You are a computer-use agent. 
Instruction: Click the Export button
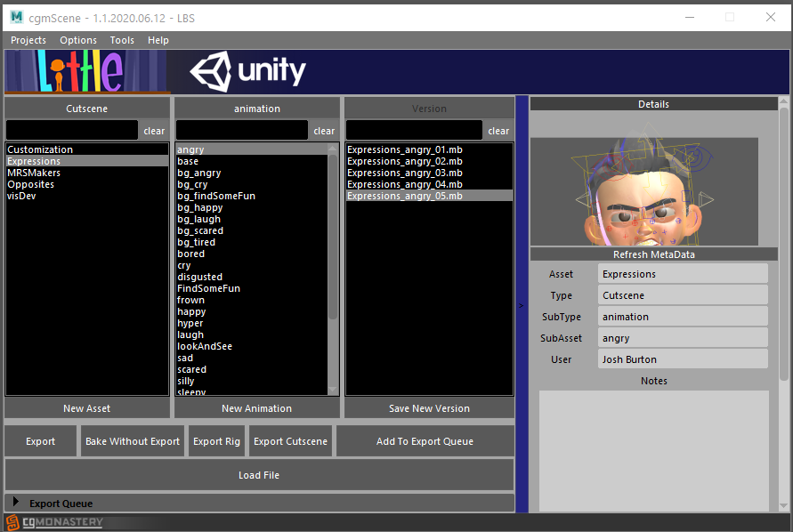tap(40, 441)
